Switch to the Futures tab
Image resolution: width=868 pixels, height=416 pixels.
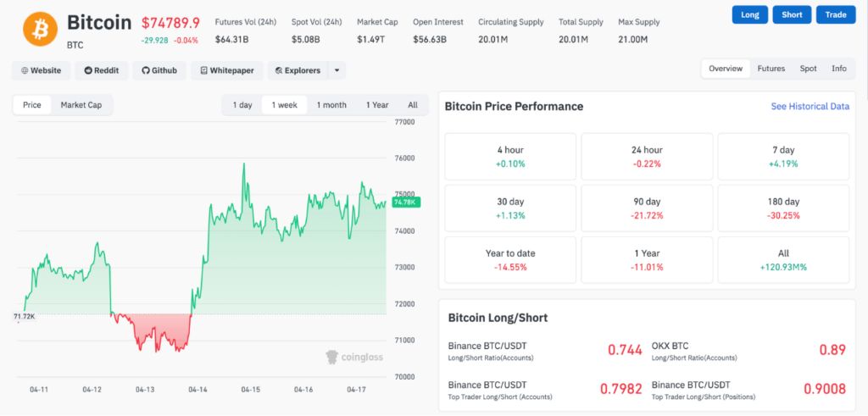[771, 69]
